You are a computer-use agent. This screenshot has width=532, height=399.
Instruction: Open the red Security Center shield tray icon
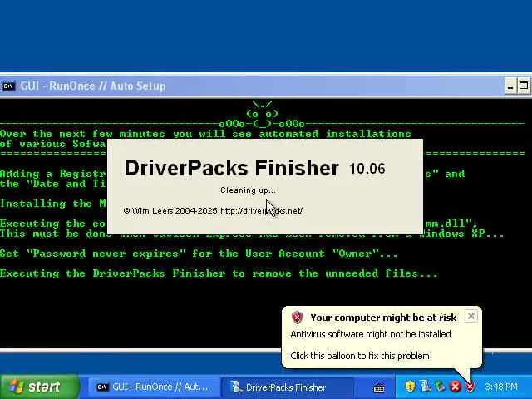470,386
